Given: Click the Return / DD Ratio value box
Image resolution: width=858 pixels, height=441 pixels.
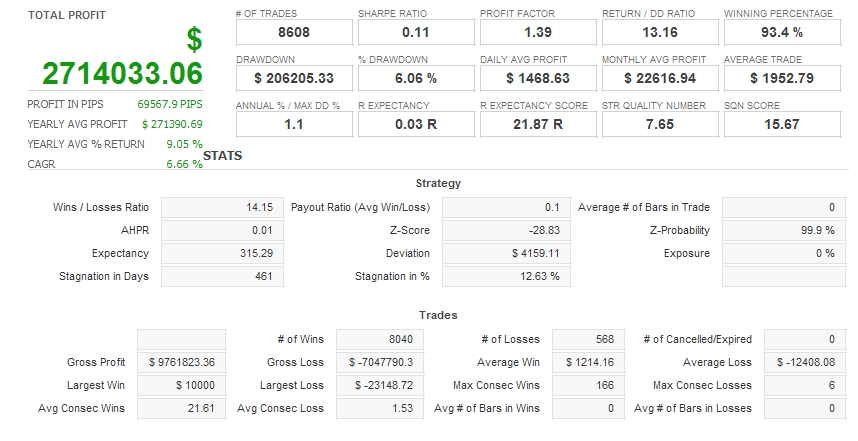Looking at the screenshot, I should [658, 32].
